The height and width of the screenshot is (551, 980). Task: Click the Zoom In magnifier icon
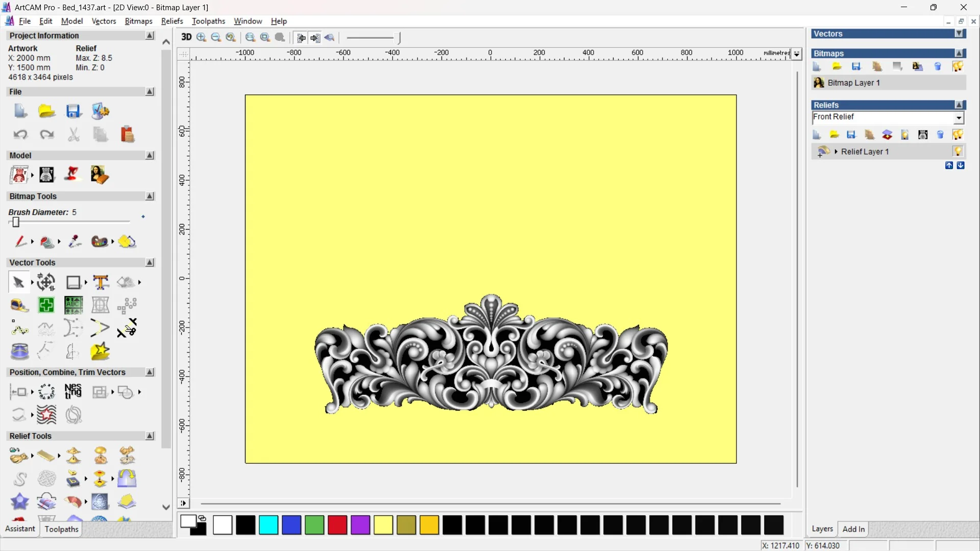click(201, 37)
